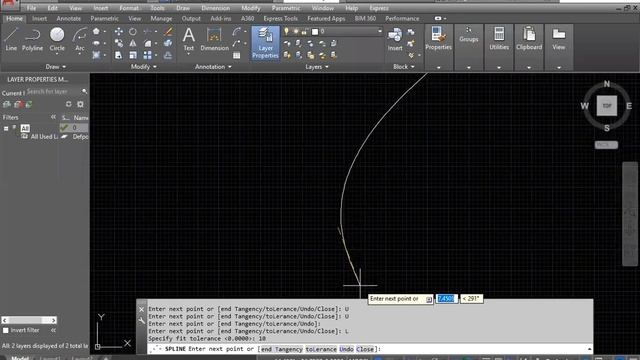Expand the Modify panel

coord(144,67)
